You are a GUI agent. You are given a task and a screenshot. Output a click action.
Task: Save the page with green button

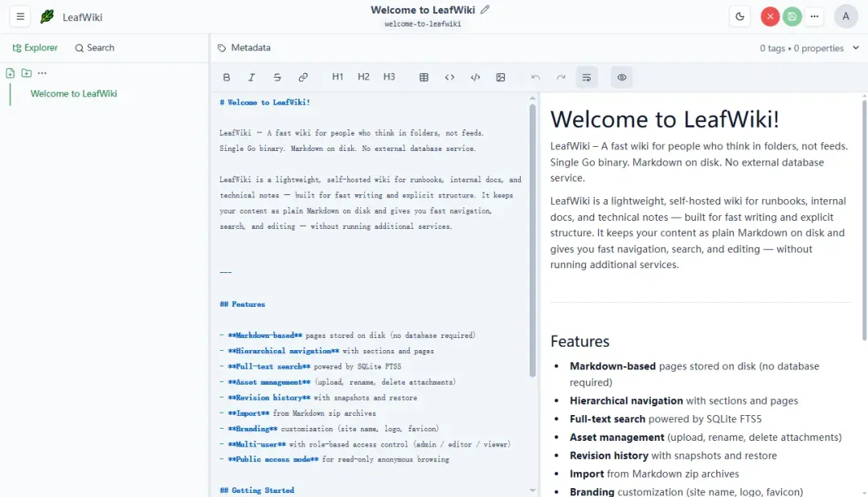(792, 17)
